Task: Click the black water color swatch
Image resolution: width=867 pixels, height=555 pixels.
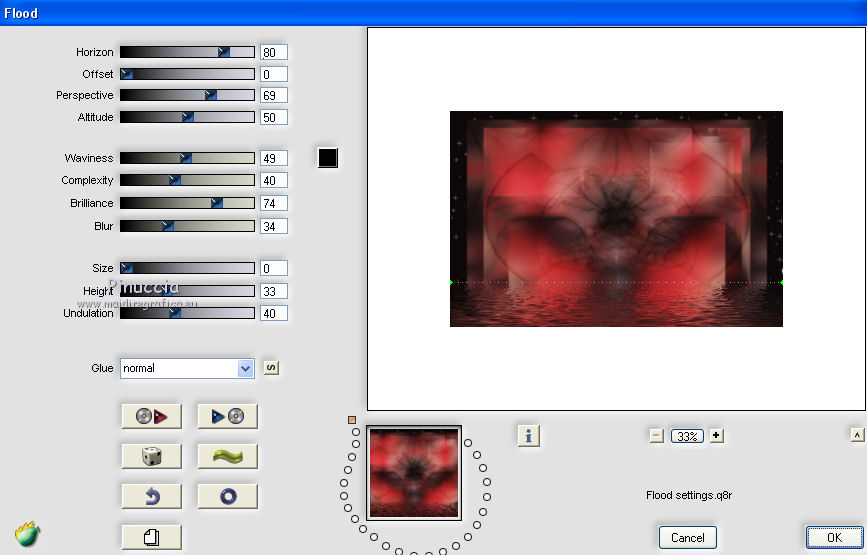Action: point(328,158)
